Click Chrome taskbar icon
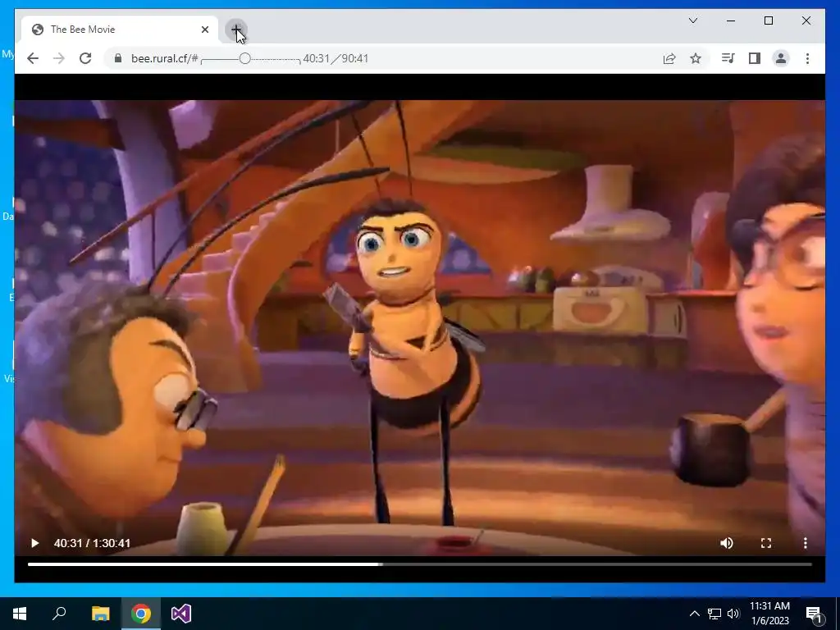 pos(141,614)
